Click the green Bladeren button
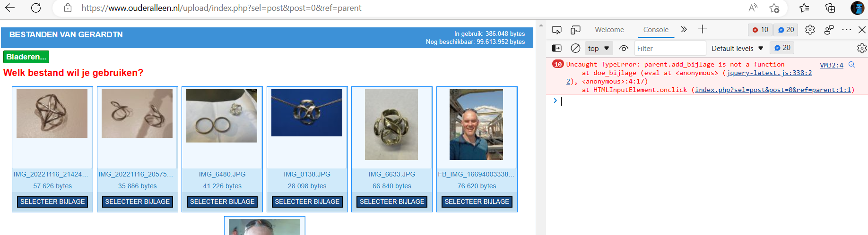Screen dimensions: 868x235 (x=26, y=57)
